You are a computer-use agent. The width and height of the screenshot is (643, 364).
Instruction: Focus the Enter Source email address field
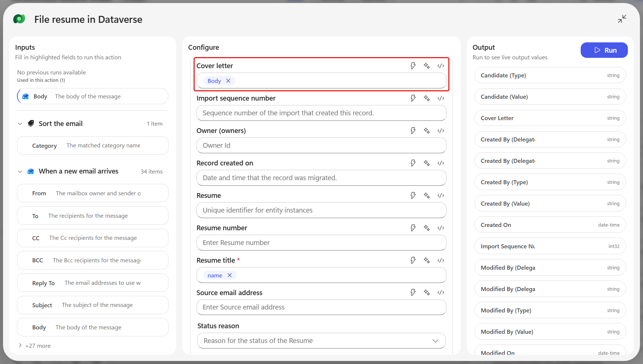(x=321, y=307)
